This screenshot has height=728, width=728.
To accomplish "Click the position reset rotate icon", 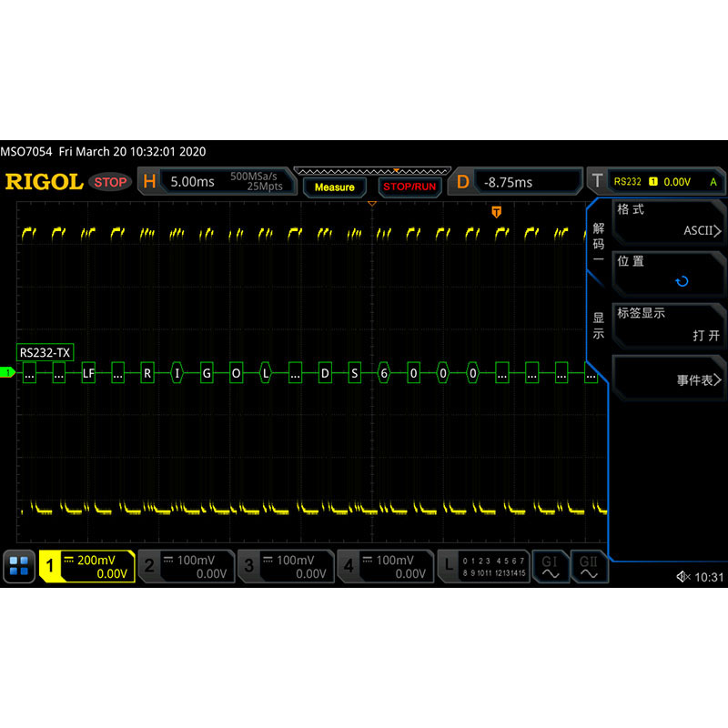I will [x=682, y=281].
